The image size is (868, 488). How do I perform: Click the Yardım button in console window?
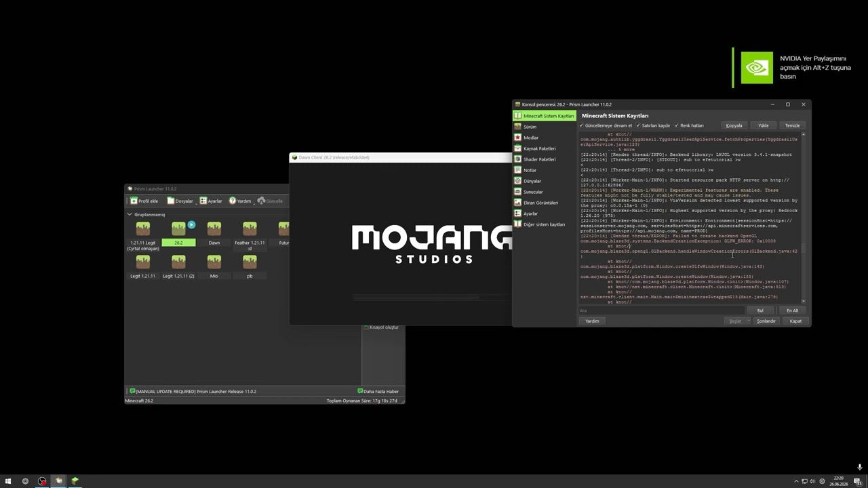point(592,321)
